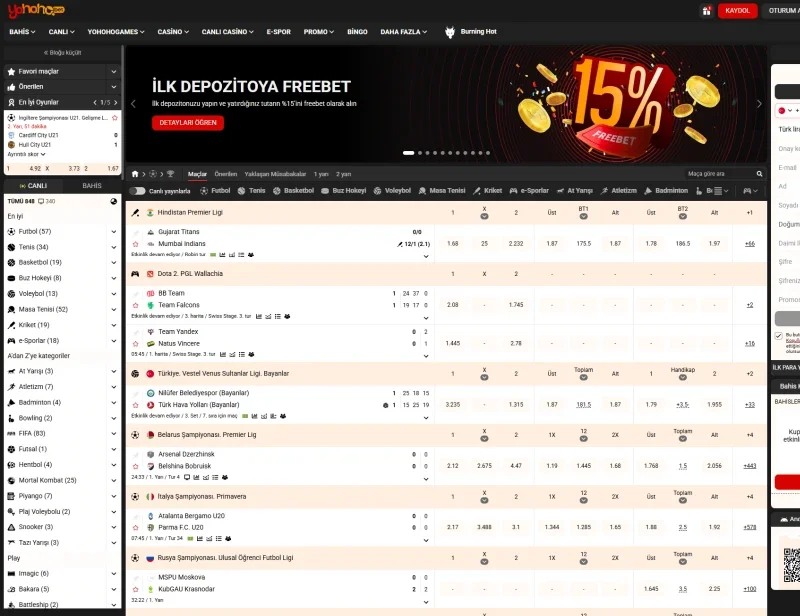
Task: Go to next banner slide arrow
Action: pyautogui.click(x=759, y=104)
